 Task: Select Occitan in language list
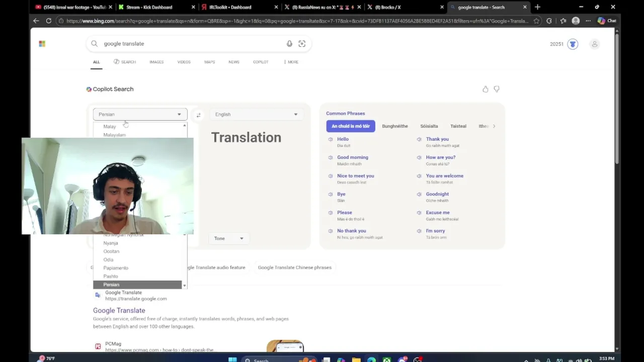point(137,251)
